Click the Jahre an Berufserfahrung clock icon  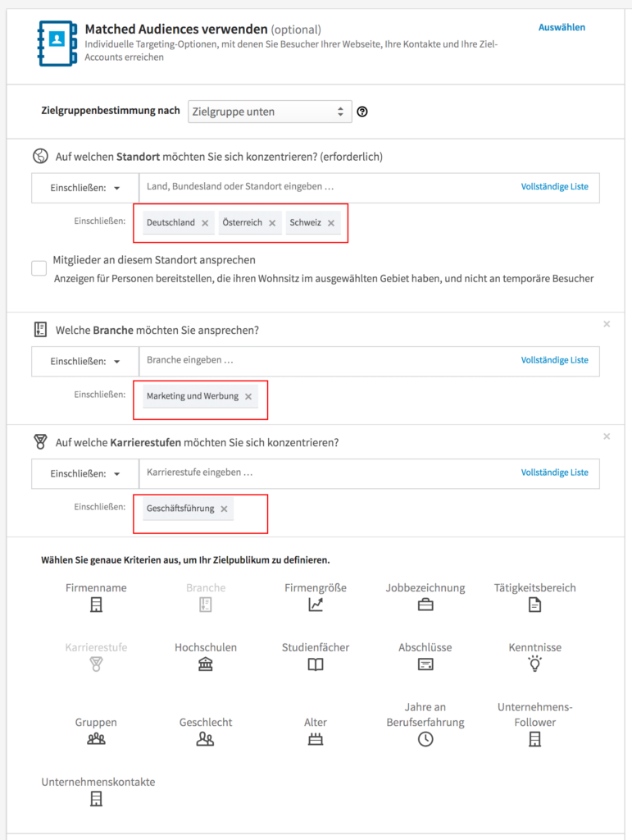(x=425, y=739)
